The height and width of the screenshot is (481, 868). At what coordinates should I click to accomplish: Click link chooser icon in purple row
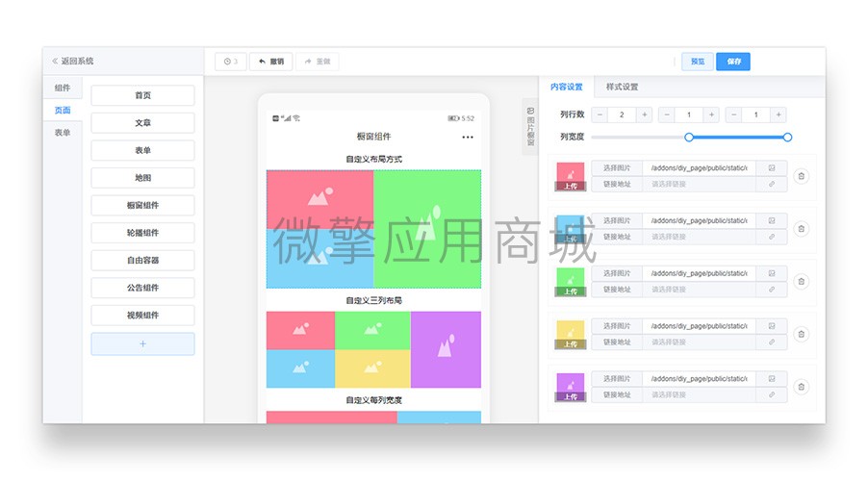click(772, 394)
